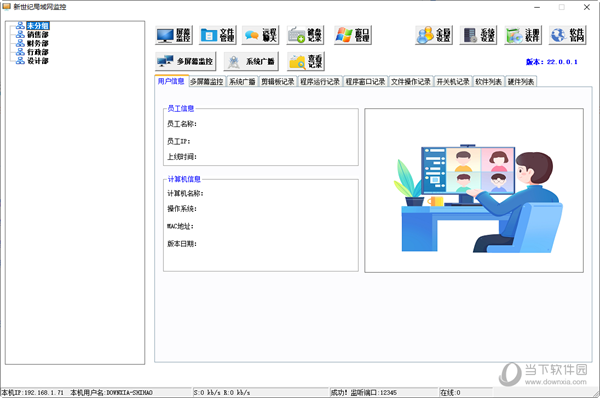Open the 键盘记录 keyboard log tool
Screen dimensions: 600x398
pyautogui.click(x=305, y=35)
